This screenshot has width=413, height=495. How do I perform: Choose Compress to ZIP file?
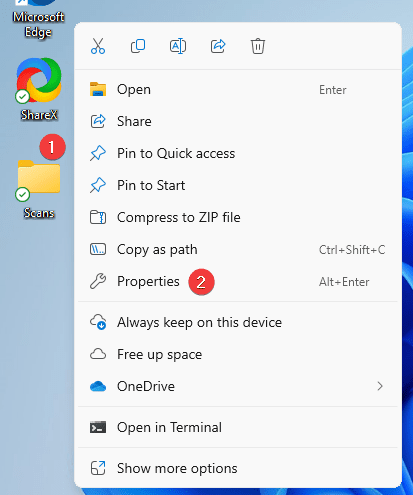[238, 217]
